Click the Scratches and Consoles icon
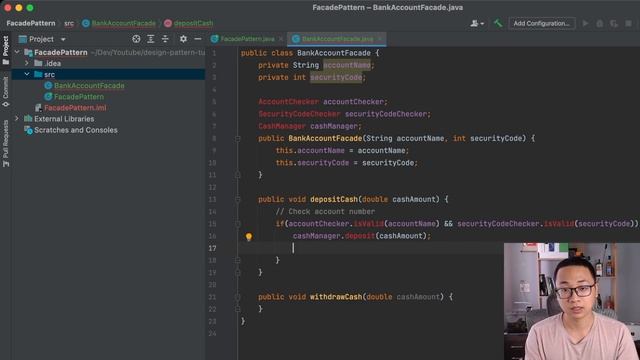This screenshot has height=360, width=640. [28, 130]
